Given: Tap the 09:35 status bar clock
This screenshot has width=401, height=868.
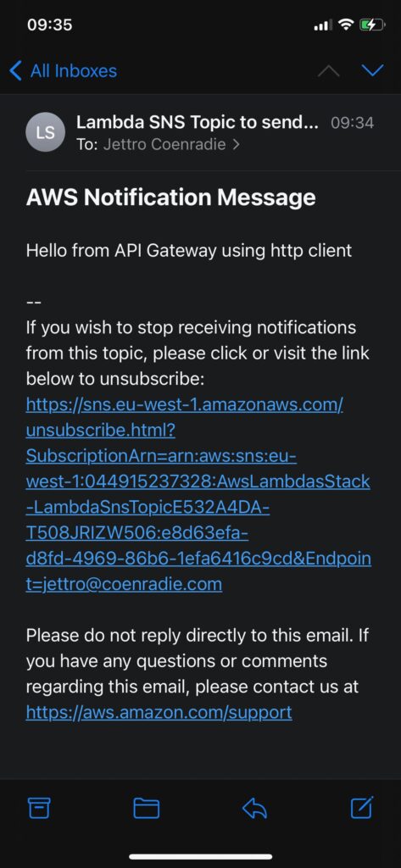Looking at the screenshot, I should (x=50, y=25).
